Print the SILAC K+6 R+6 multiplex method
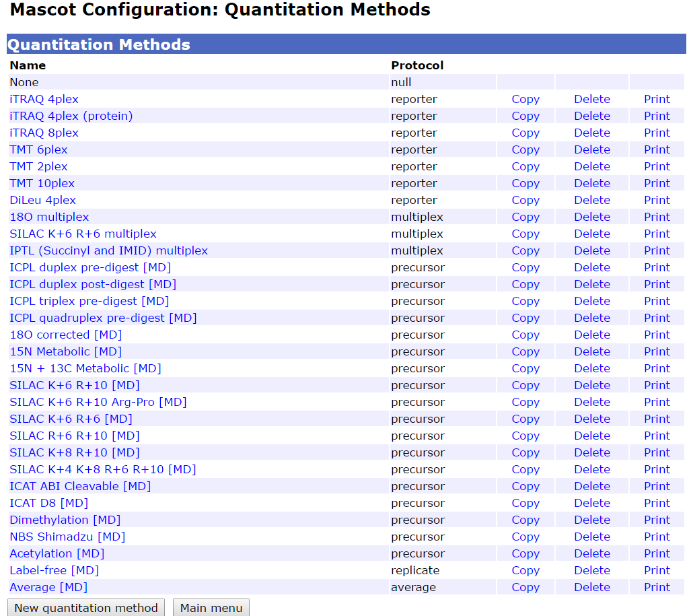Image resolution: width=689 pixels, height=616 pixels. (x=657, y=234)
